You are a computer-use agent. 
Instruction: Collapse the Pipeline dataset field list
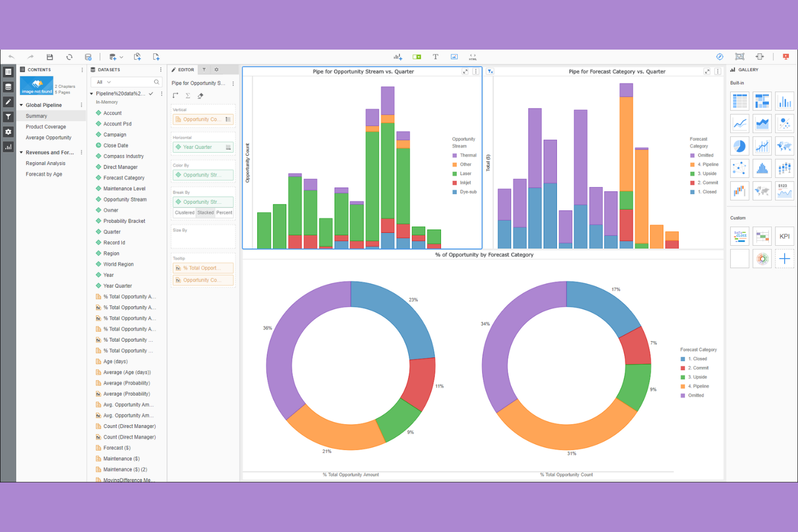pos(92,93)
